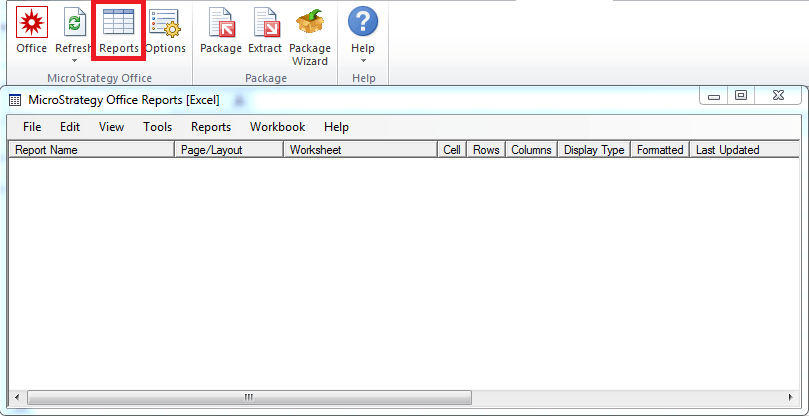
Task: Maximize the MicroStrategy Office Reports window
Action: (x=741, y=96)
